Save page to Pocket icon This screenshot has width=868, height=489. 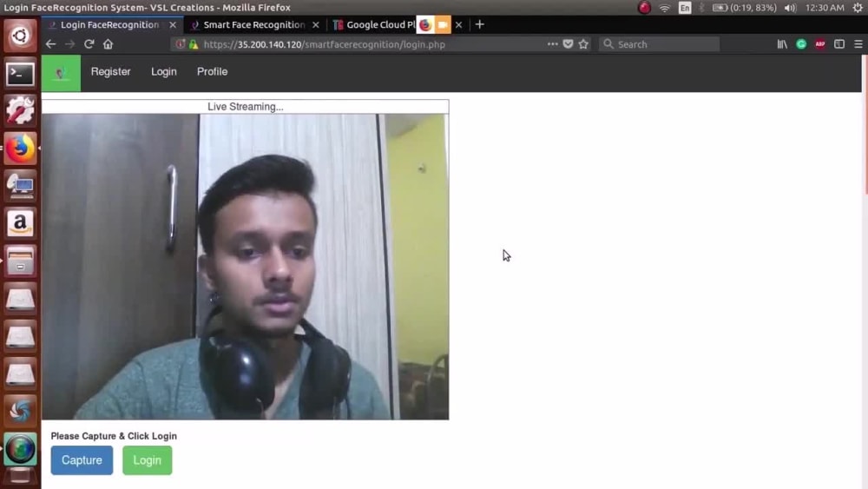pos(568,44)
